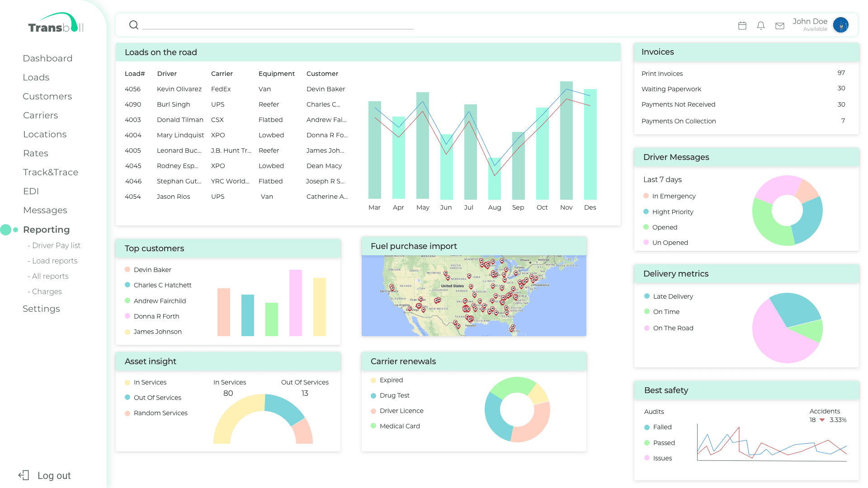Open the All reports submenu item
This screenshot has width=868, height=488.
coord(48,276)
